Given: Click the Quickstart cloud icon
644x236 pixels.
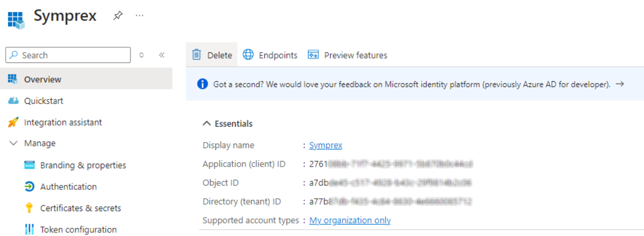Looking at the screenshot, I should coord(13,100).
